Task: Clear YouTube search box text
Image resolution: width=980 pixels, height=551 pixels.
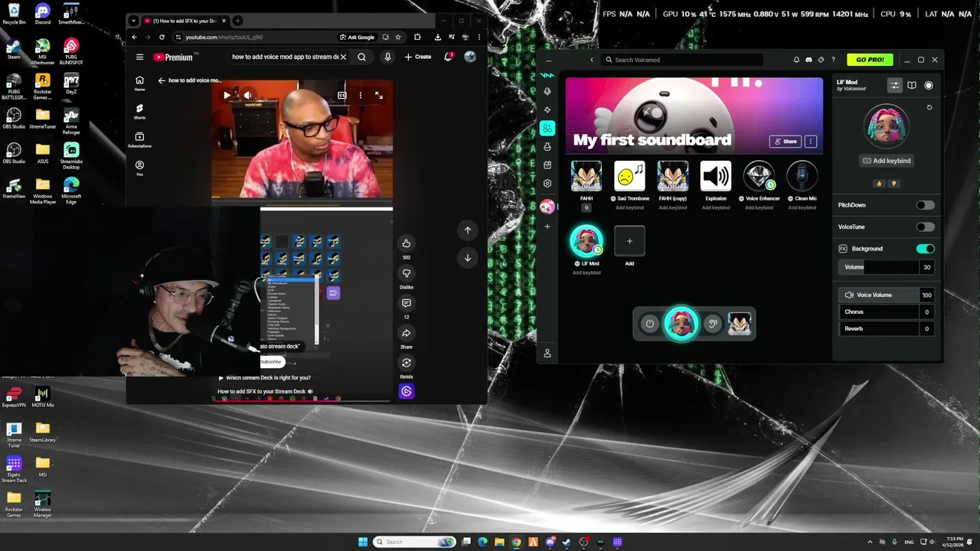Action: 343,57
